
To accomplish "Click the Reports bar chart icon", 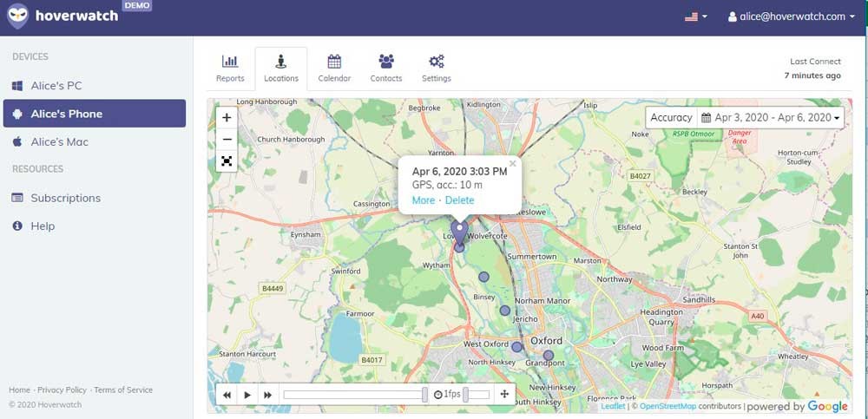I will (230, 61).
